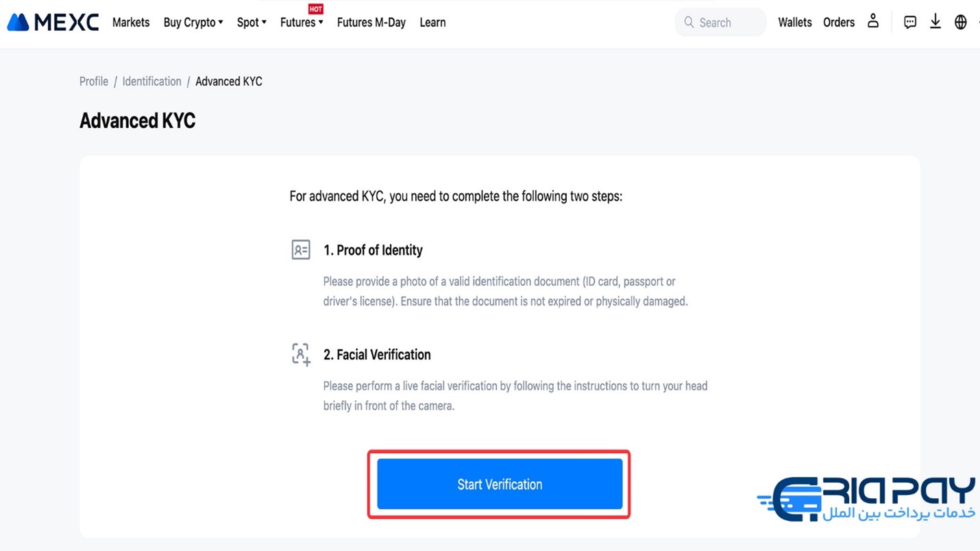
Task: Click the MEXC logo
Action: click(x=53, y=23)
